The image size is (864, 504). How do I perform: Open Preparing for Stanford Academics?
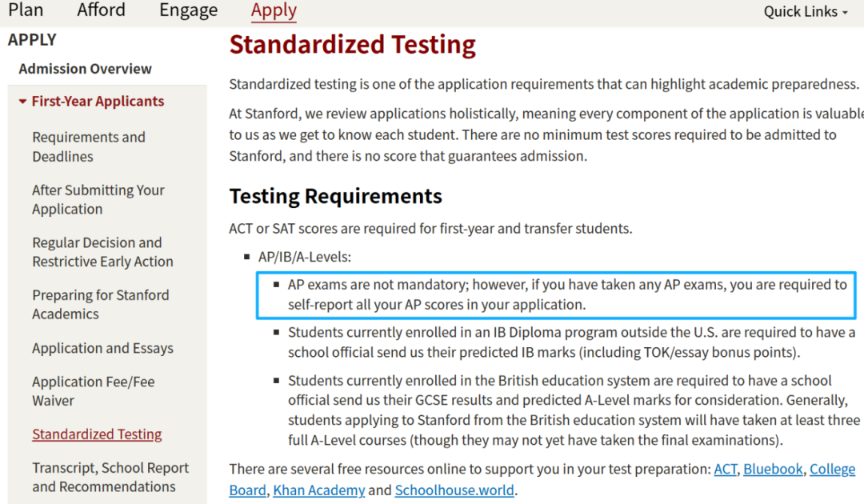click(100, 305)
